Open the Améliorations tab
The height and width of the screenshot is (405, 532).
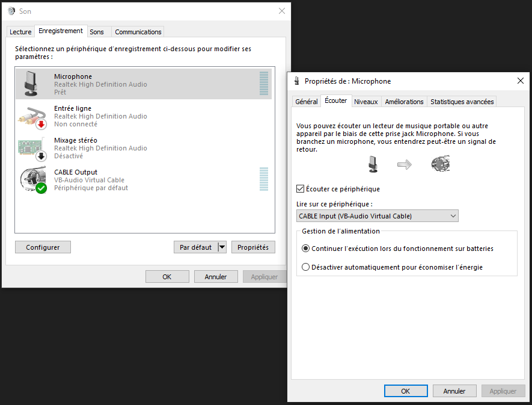[x=404, y=101]
